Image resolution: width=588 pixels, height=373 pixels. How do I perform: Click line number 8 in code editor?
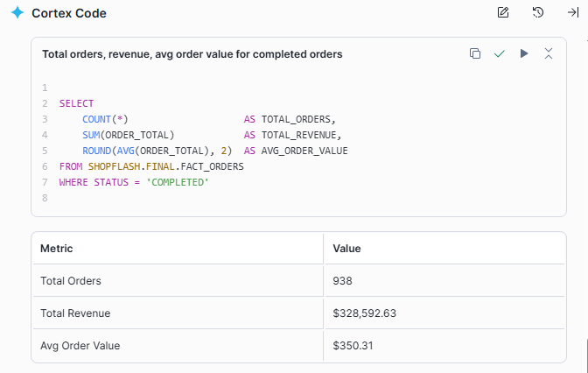pos(45,198)
